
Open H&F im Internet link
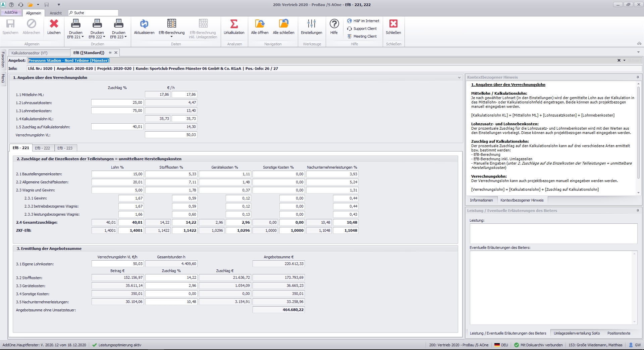(x=363, y=21)
